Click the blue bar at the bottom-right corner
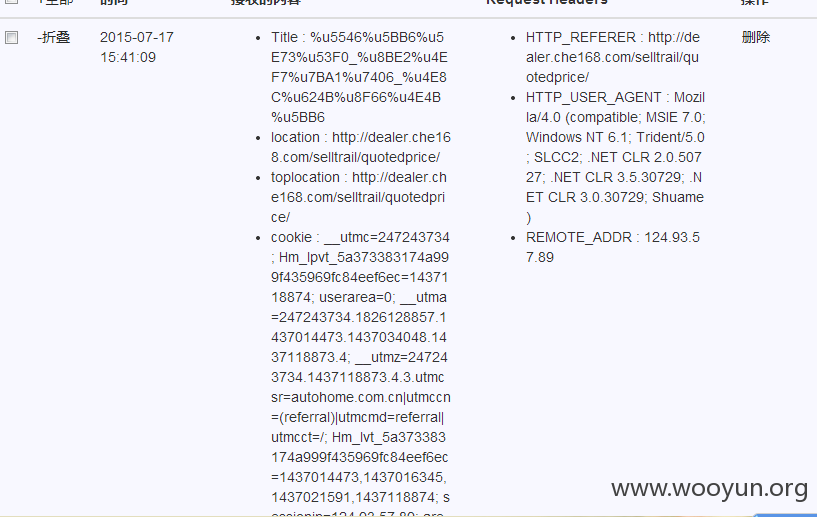This screenshot has width=817, height=517. (x=786, y=514)
